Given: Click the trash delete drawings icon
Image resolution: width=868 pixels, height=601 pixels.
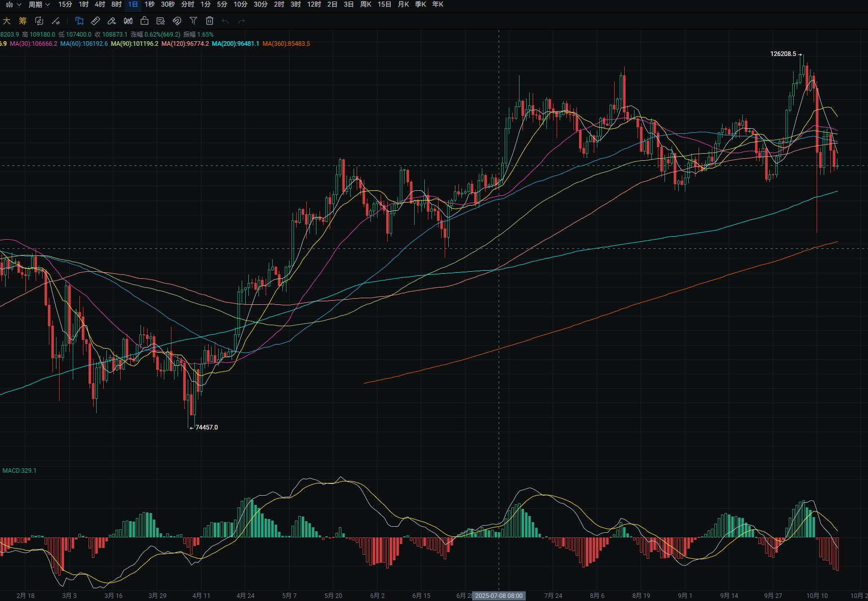Looking at the screenshot, I should click(210, 21).
